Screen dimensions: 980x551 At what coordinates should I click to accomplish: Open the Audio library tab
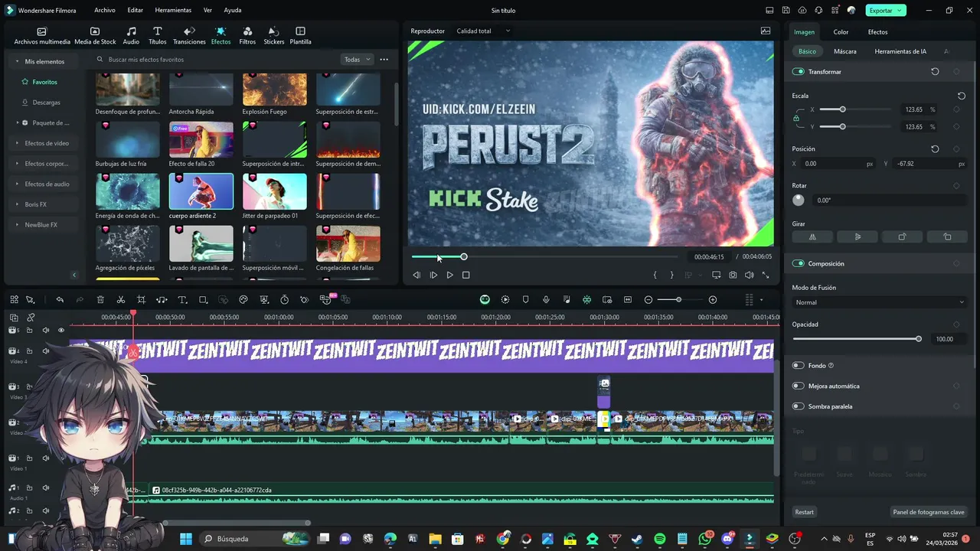[x=131, y=36]
